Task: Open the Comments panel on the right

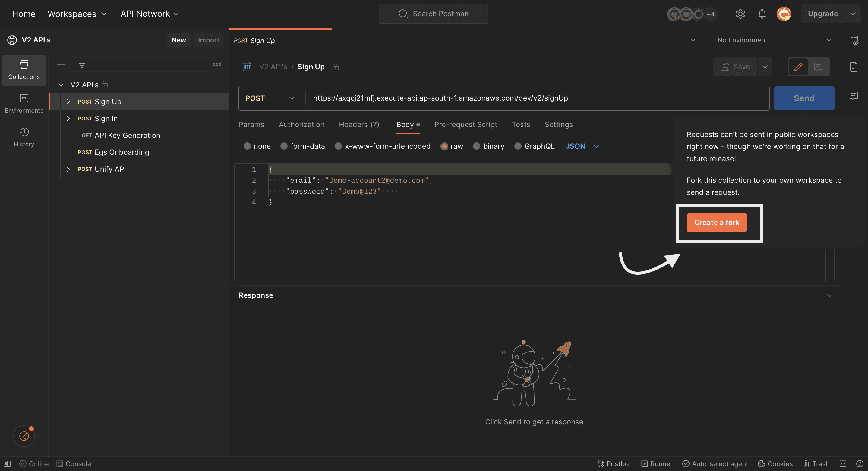Action: pos(854,95)
